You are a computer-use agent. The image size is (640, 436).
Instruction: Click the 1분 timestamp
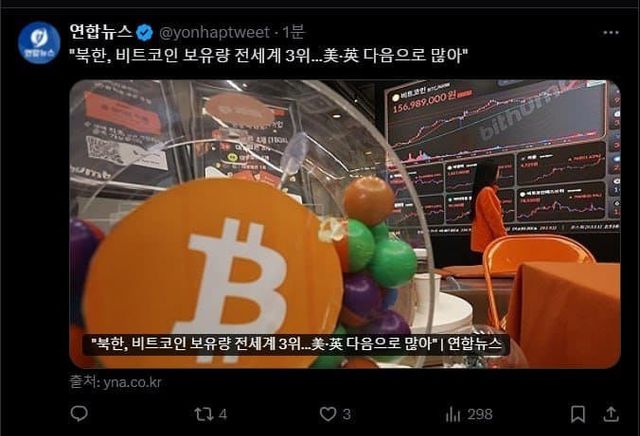293,32
